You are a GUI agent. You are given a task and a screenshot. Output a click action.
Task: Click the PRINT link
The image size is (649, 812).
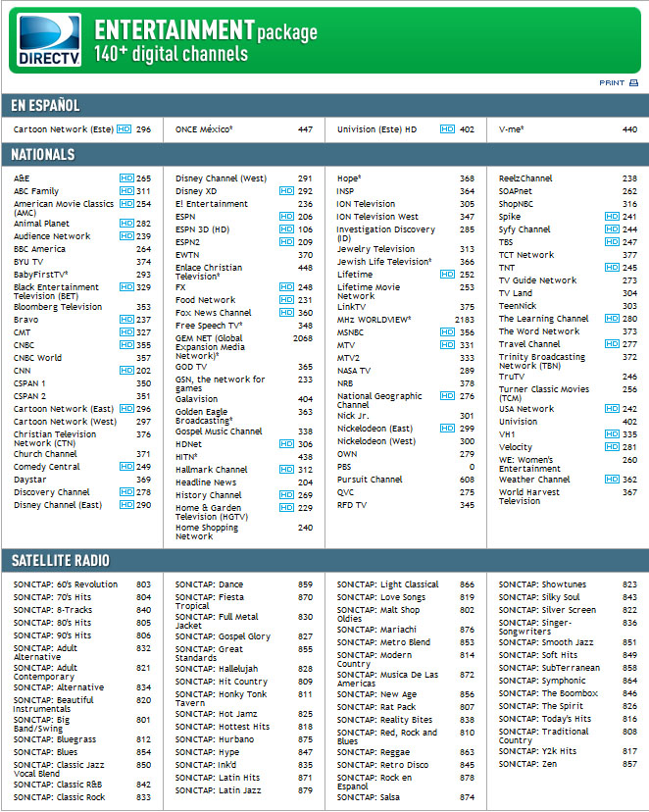(612, 82)
